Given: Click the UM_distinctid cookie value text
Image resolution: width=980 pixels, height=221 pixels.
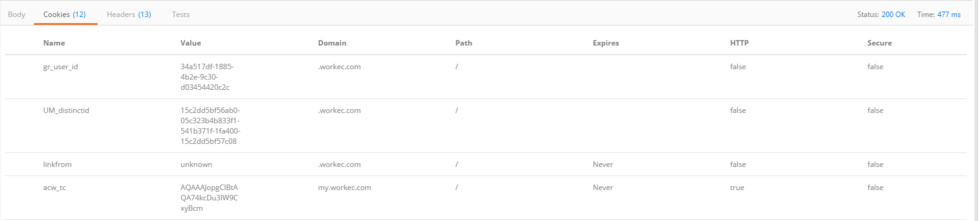Looking at the screenshot, I should pos(210,126).
